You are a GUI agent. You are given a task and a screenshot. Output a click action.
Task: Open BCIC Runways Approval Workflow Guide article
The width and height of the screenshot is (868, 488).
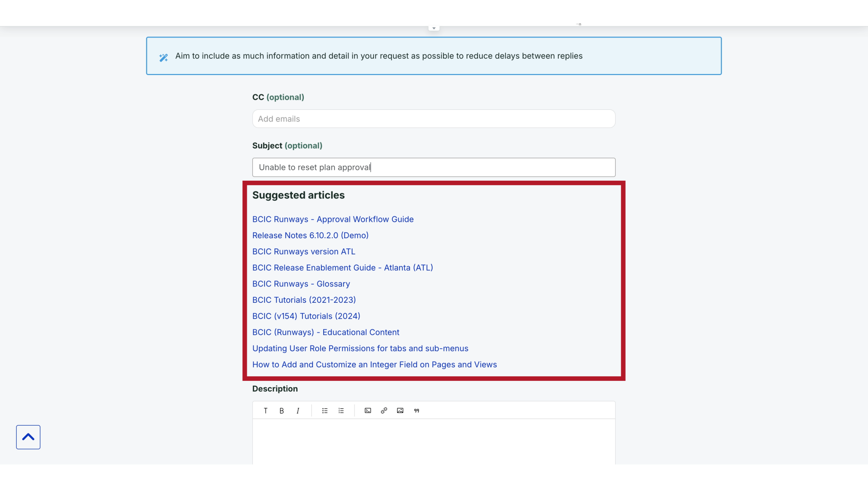click(333, 219)
